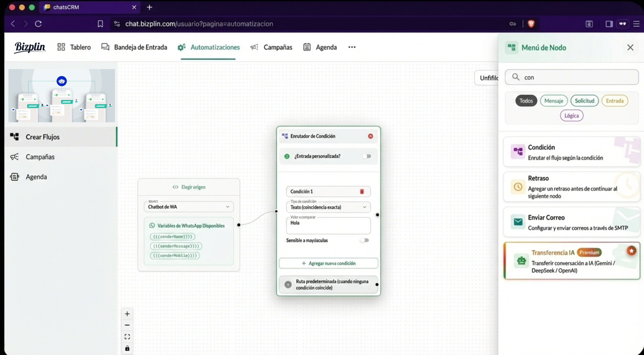Open Campañas in the left sidebar
Image resolution: width=644 pixels, height=355 pixels.
point(40,157)
